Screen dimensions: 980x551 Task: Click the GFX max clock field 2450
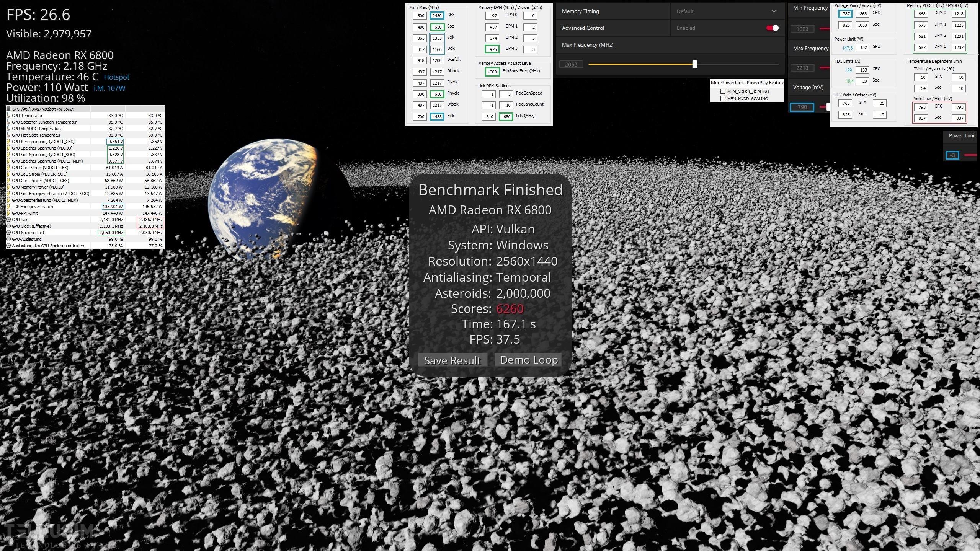pos(437,16)
